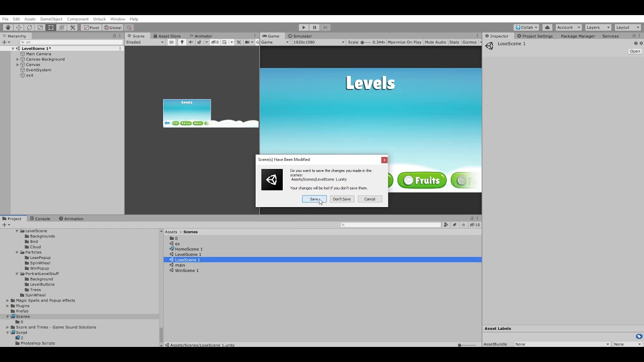Click the Play button
The width and height of the screenshot is (644, 362).
point(303,28)
